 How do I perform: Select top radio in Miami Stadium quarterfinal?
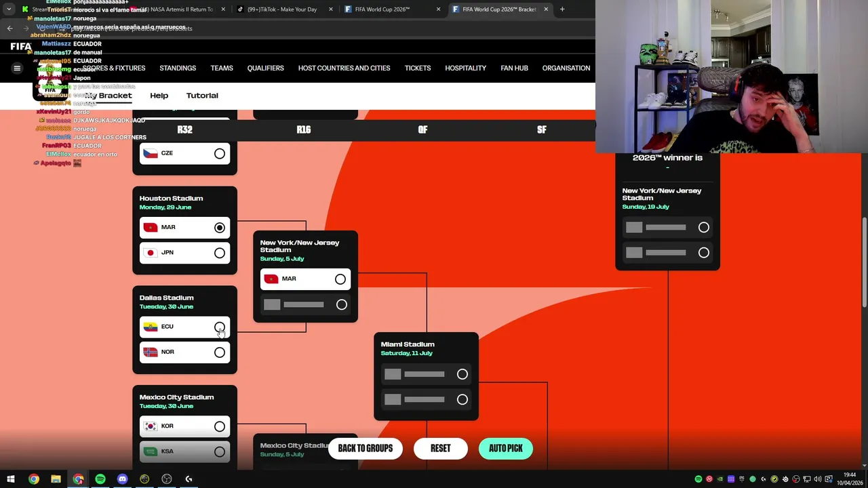462,374
